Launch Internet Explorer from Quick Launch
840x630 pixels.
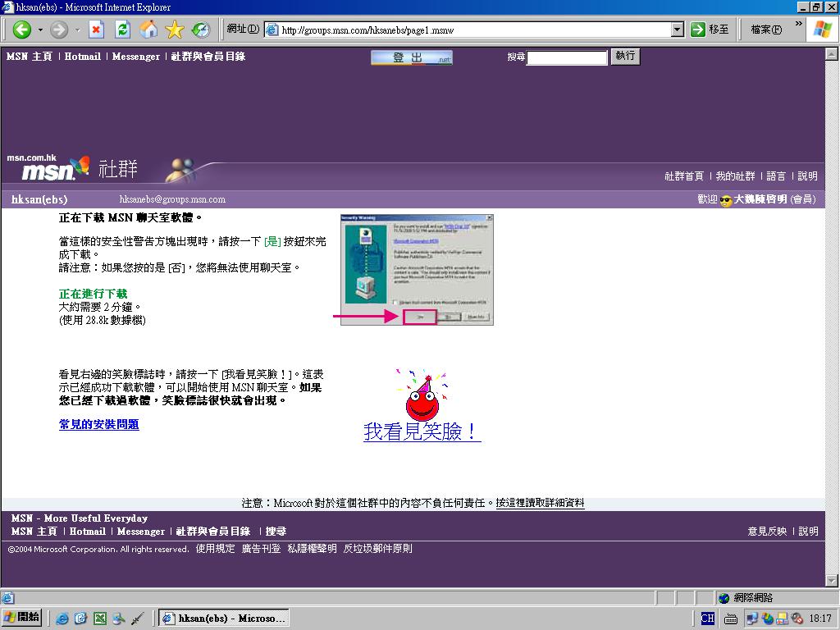pyautogui.click(x=62, y=619)
